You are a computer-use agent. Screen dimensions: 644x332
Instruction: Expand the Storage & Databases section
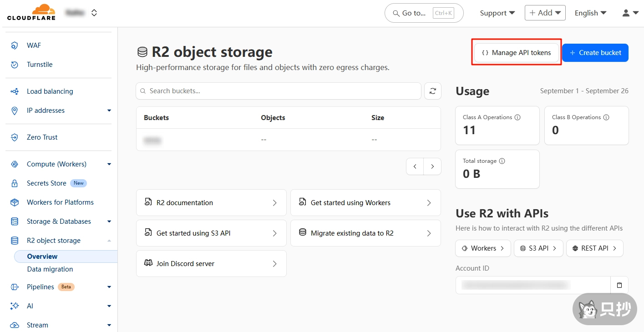click(x=109, y=221)
